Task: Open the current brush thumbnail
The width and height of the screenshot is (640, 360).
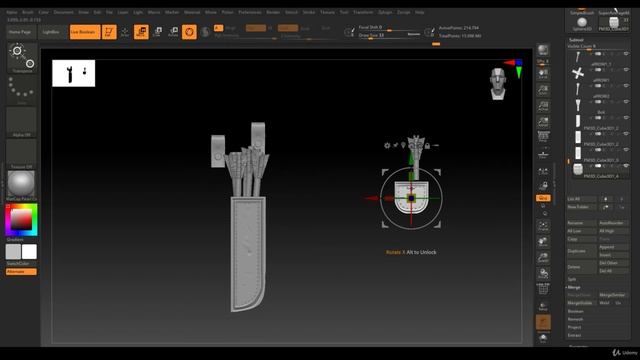Action: click(x=22, y=58)
